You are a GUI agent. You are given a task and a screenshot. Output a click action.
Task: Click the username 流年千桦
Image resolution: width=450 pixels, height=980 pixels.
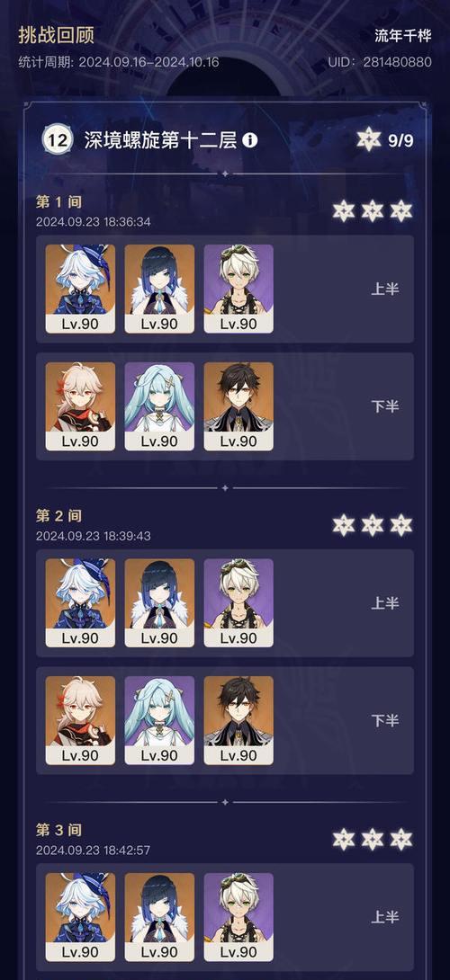coord(403,36)
